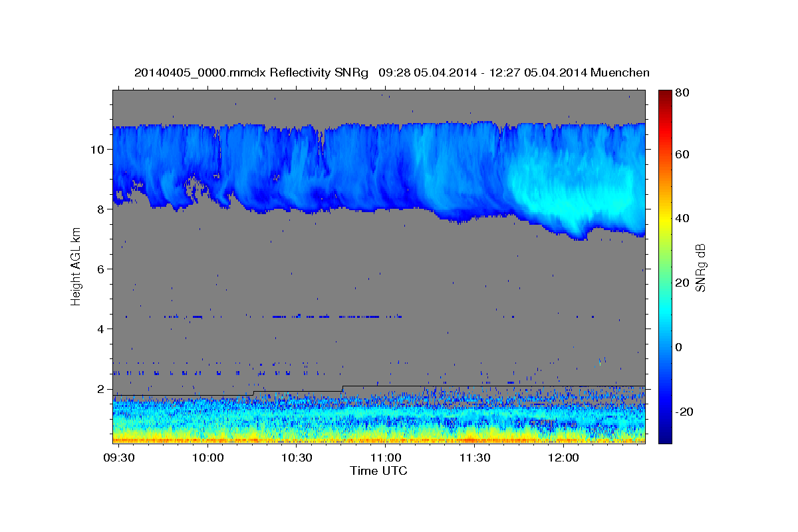This screenshot has width=798, height=532.
Task: Click the colorbar value 20
Action: coord(682,283)
